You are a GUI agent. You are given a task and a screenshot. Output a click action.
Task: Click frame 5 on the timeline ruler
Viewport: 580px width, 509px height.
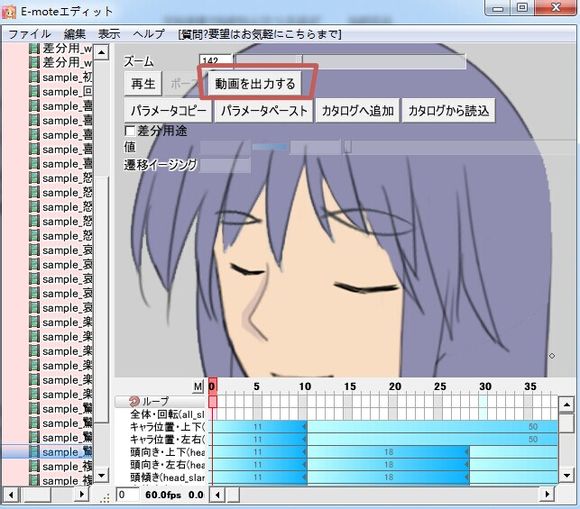256,387
